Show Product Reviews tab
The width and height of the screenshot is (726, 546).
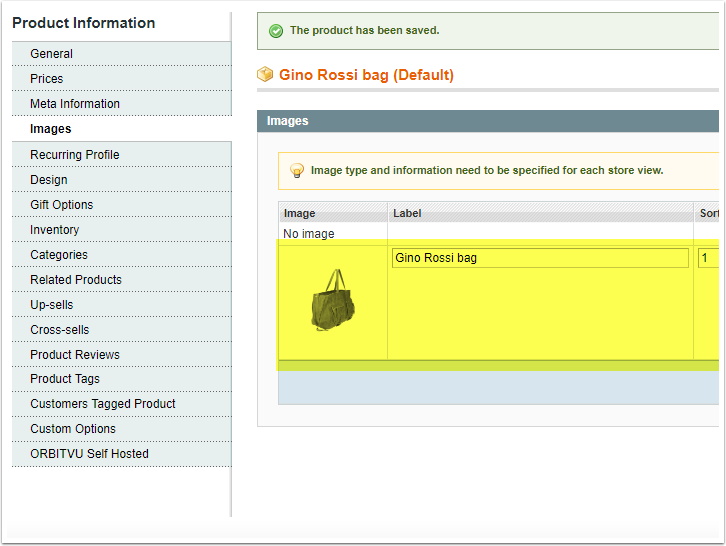(121, 355)
